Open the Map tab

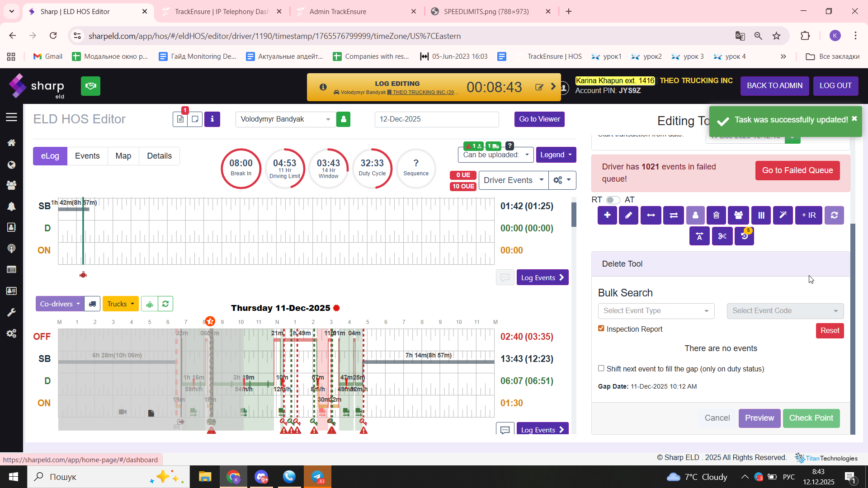coord(123,156)
